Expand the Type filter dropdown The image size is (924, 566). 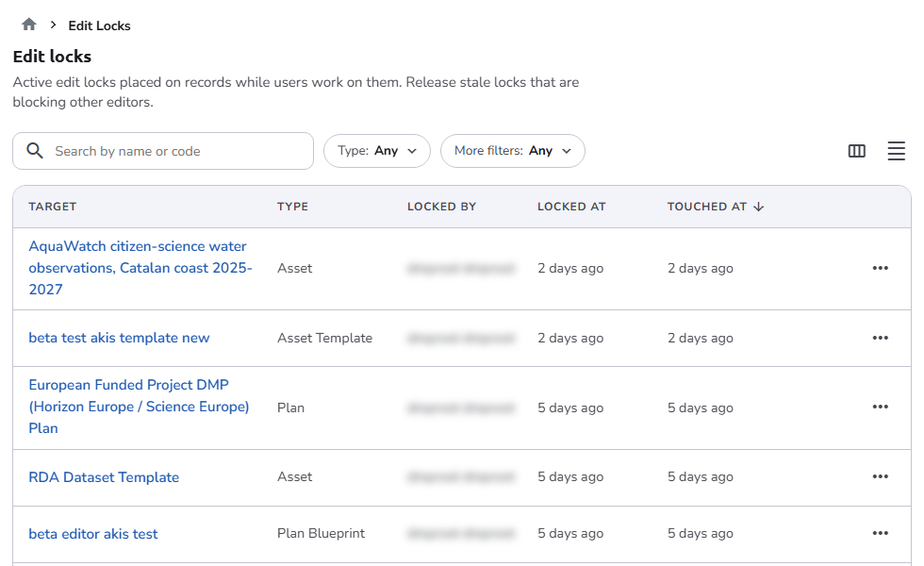point(377,151)
